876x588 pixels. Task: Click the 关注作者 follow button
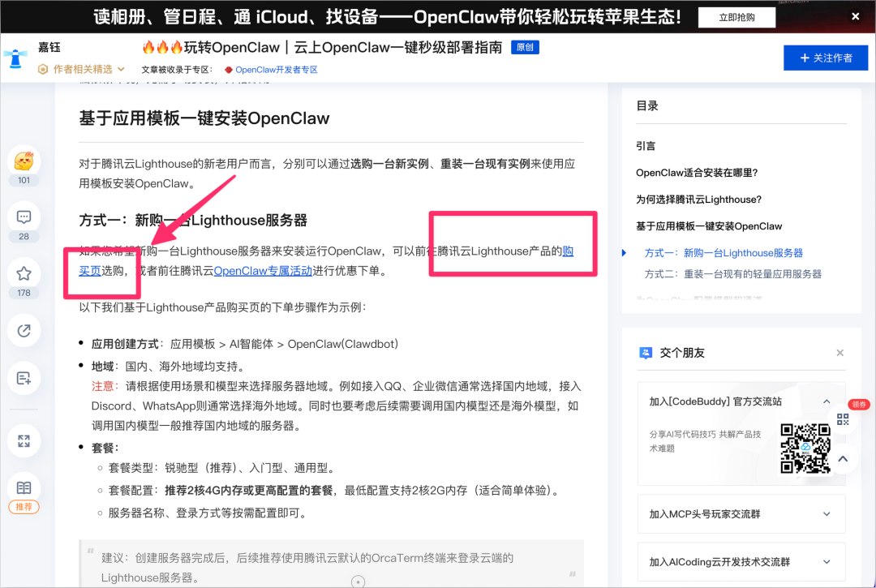(x=825, y=57)
